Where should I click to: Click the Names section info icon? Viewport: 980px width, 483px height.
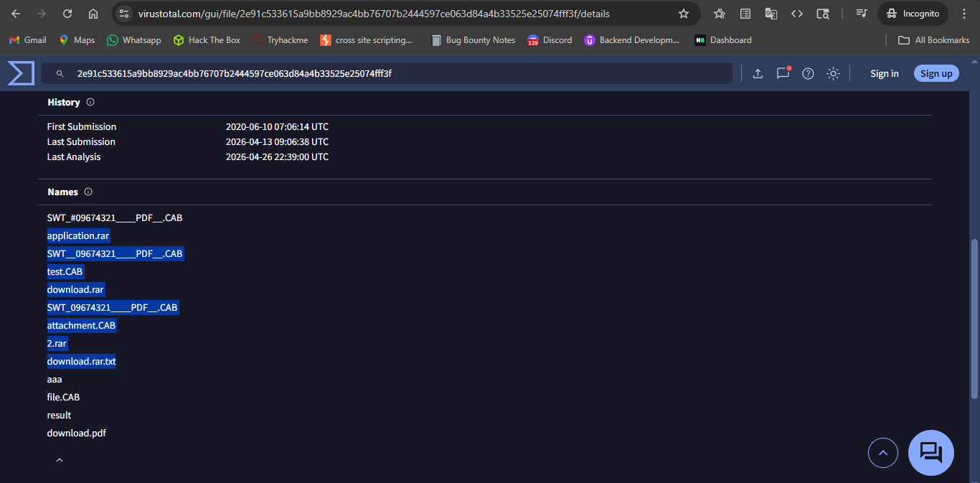click(88, 192)
